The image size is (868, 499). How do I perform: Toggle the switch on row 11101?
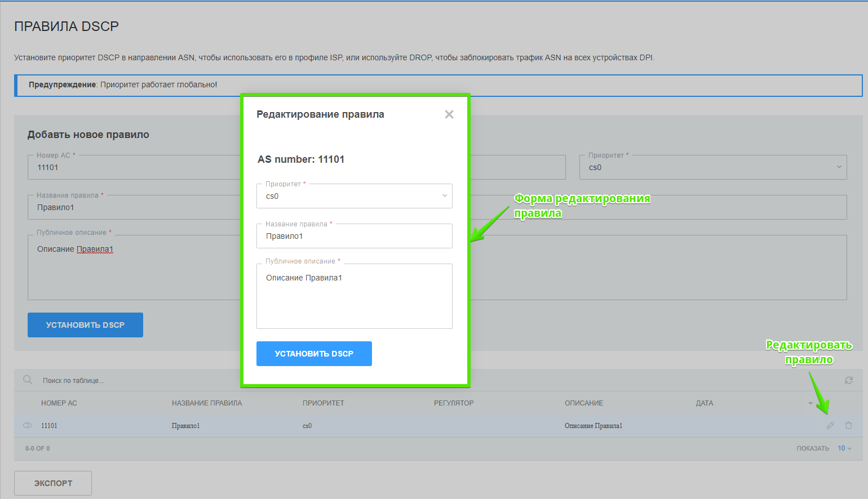[27, 426]
